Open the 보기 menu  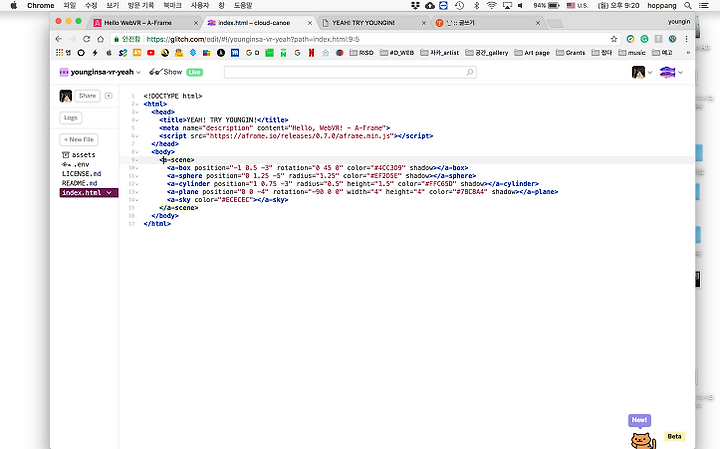pyautogui.click(x=112, y=6)
